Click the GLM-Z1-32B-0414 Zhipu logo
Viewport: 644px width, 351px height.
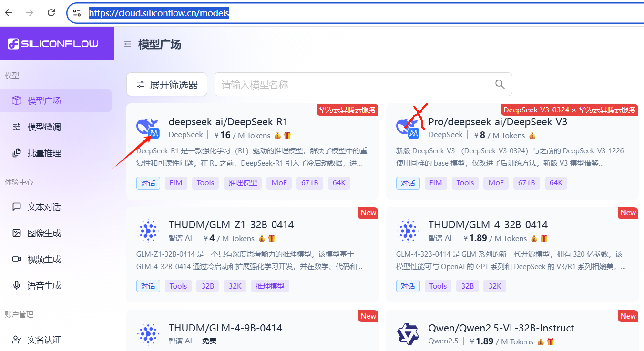[148, 231]
